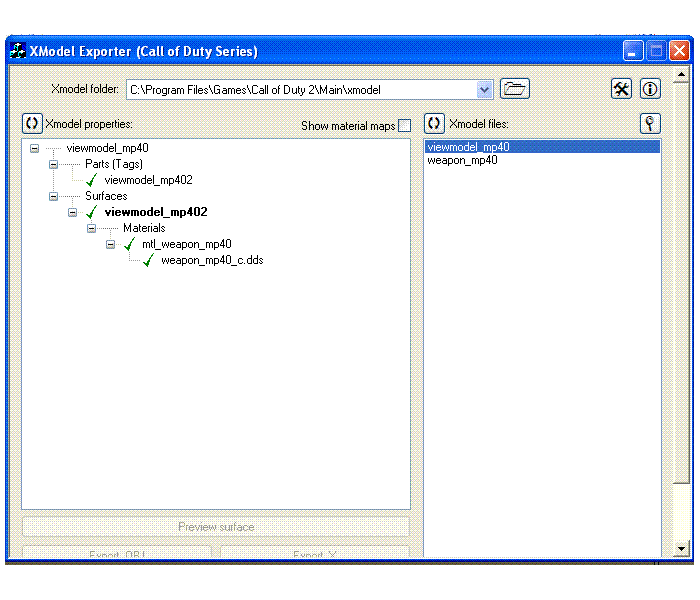700x600 pixels.
Task: Select weapon_mp40 in the Xmodel files list
Action: 462,160
